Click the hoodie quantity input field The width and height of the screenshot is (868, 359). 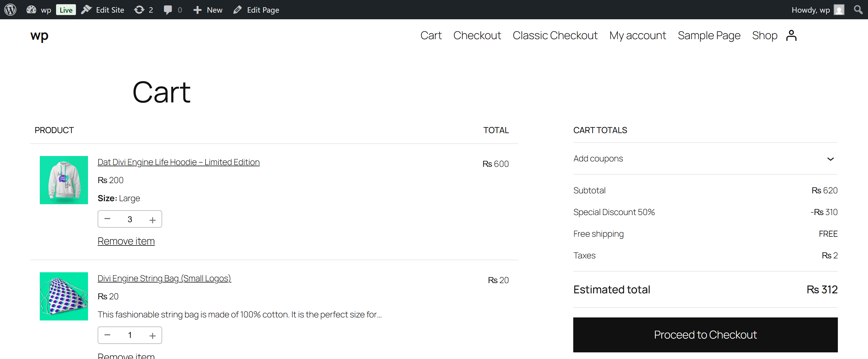pos(130,219)
